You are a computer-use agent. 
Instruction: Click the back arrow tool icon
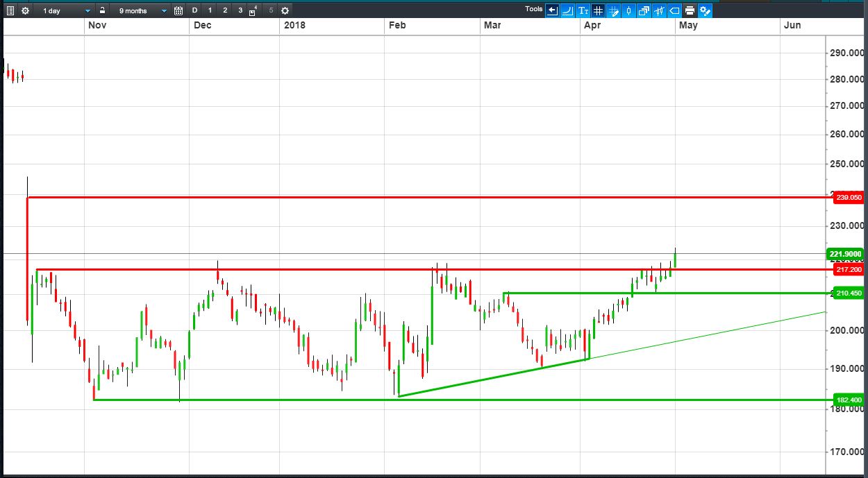coord(552,10)
